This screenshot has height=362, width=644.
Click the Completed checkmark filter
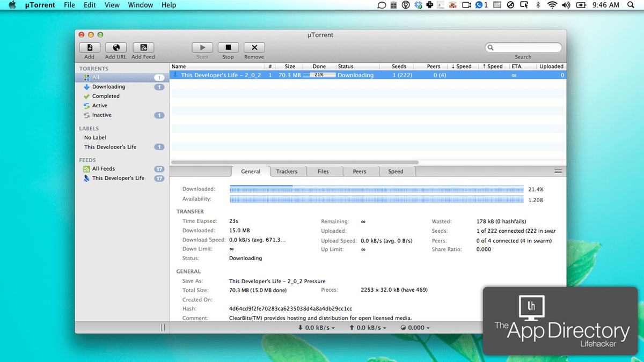click(106, 96)
